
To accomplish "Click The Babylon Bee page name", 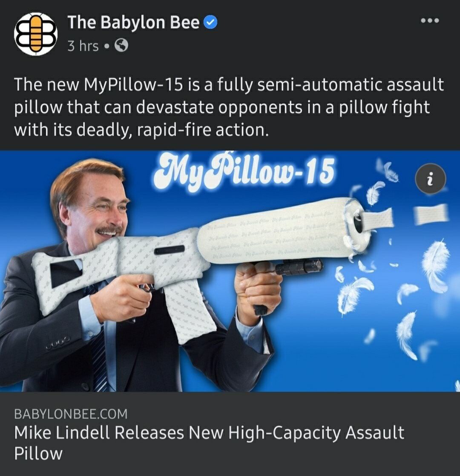I will pos(133,22).
